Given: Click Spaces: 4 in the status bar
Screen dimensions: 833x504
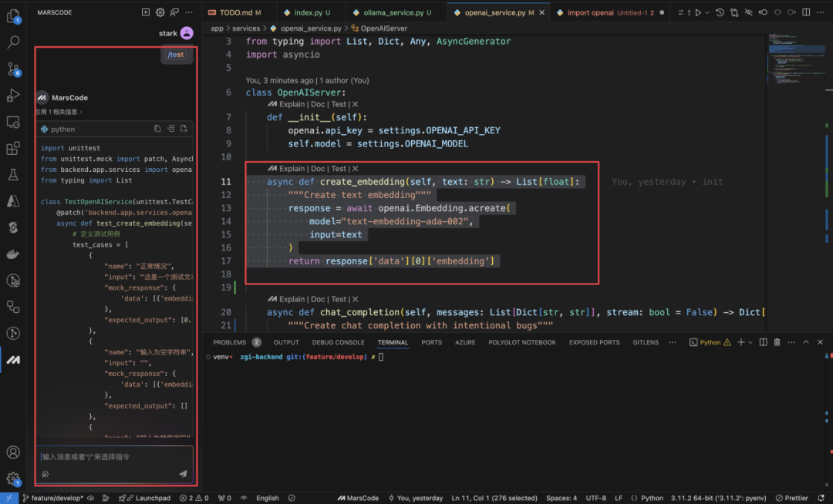Looking at the screenshot, I should click(561, 498).
